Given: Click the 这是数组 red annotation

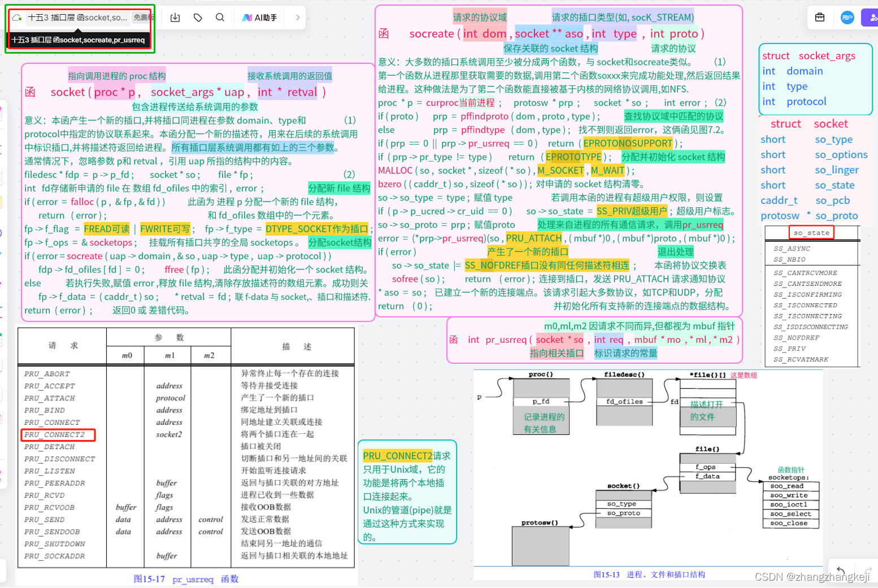Looking at the screenshot, I should (x=744, y=375).
